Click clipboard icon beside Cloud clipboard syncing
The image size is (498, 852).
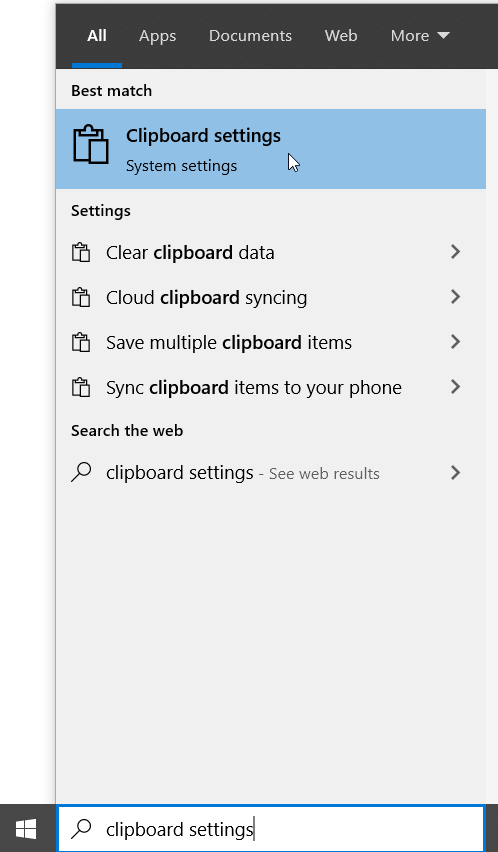click(x=81, y=298)
